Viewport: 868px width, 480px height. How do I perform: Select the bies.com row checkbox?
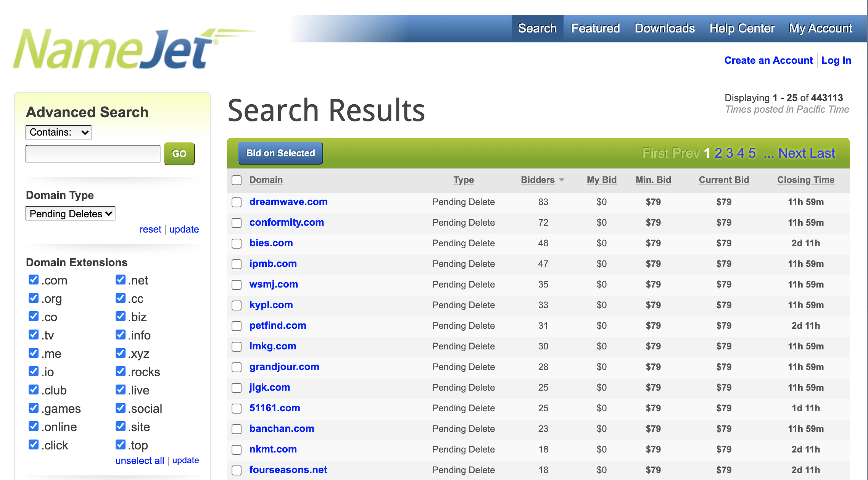[x=237, y=244]
